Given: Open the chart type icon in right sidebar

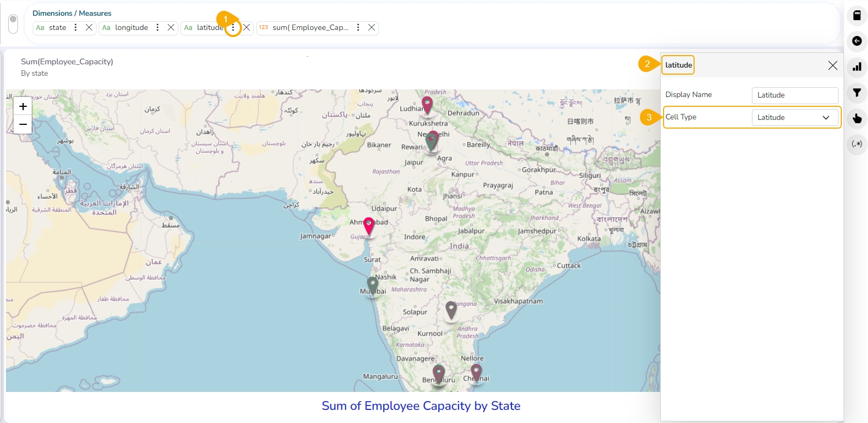Looking at the screenshot, I should pos(857,67).
